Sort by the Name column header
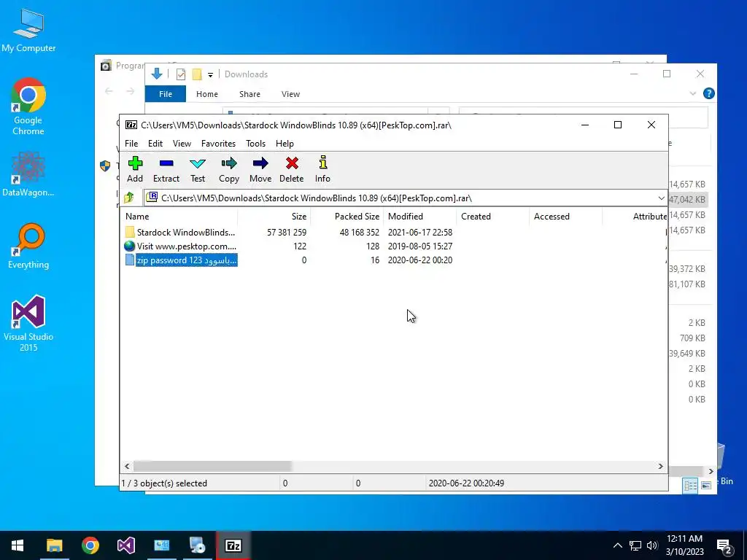747x560 pixels. 179,216
